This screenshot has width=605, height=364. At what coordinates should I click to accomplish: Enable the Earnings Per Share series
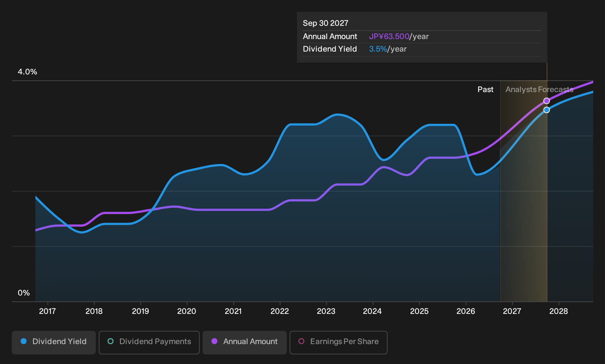[x=339, y=342]
